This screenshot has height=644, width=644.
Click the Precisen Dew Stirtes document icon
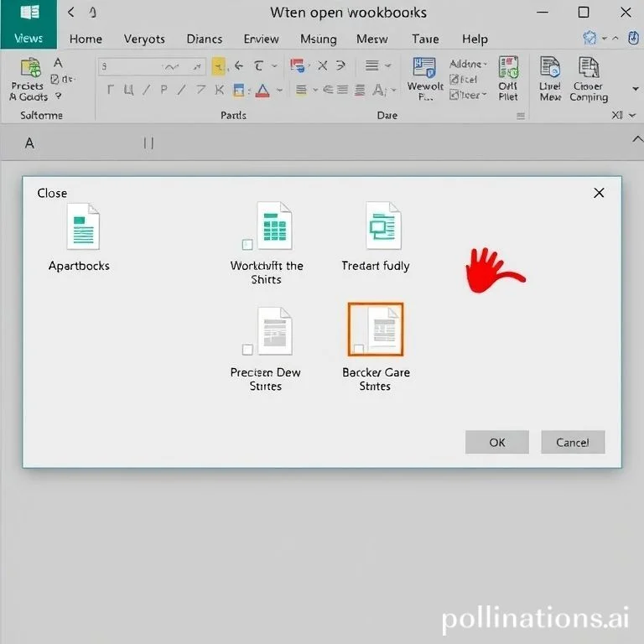click(273, 330)
